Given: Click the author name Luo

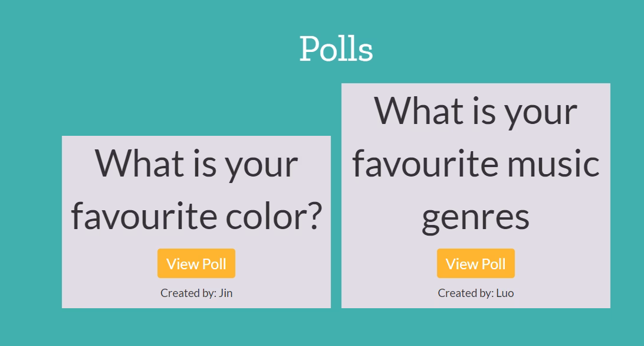Looking at the screenshot, I should 505,293.
